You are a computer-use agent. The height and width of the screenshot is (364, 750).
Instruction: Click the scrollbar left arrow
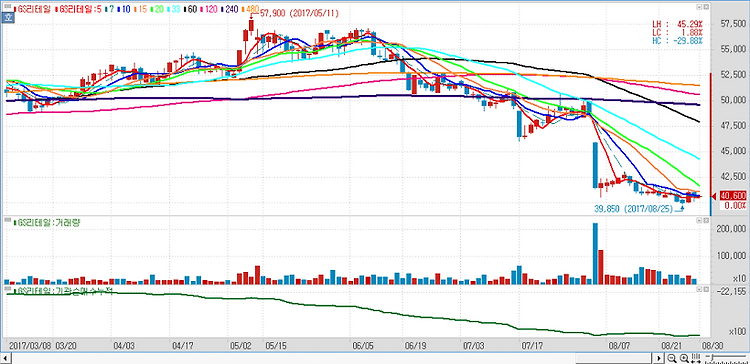click(x=6, y=358)
